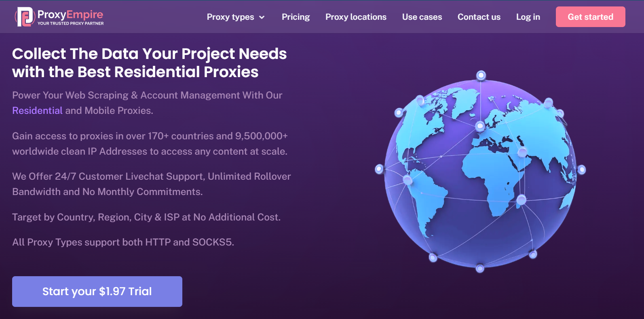Expand the chevron beside Proxy types
The image size is (644, 319).
pyautogui.click(x=262, y=17)
